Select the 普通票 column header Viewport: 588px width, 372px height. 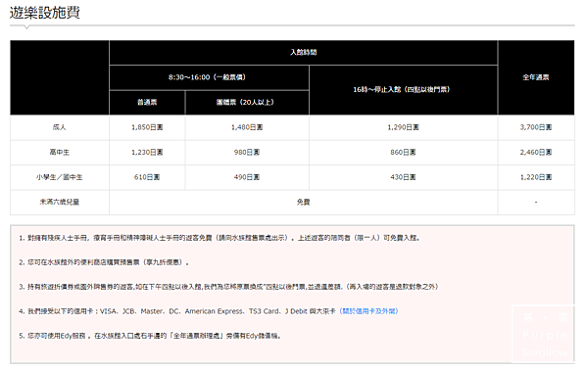[147, 102]
